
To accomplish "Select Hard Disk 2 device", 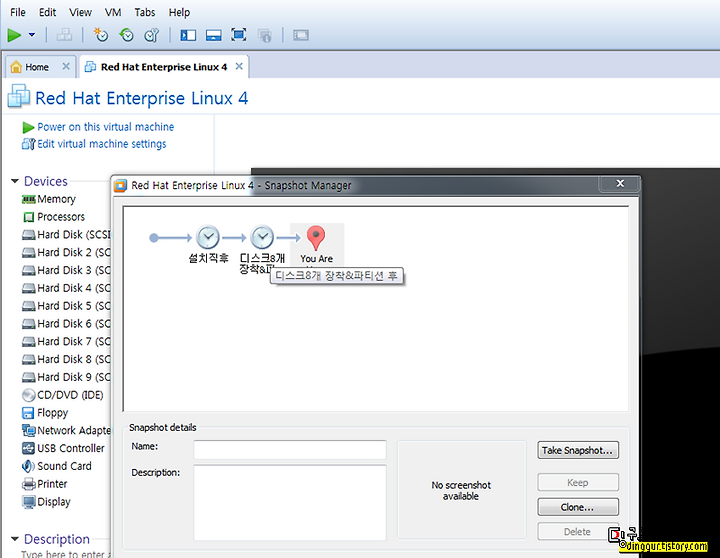I will [x=66, y=253].
